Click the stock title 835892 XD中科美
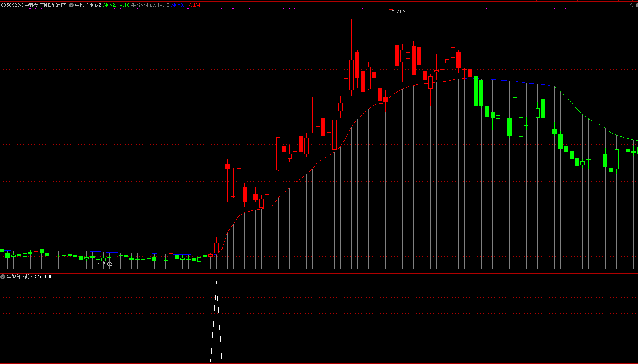Screen dimensions: 638x364 click(x=20, y=5)
